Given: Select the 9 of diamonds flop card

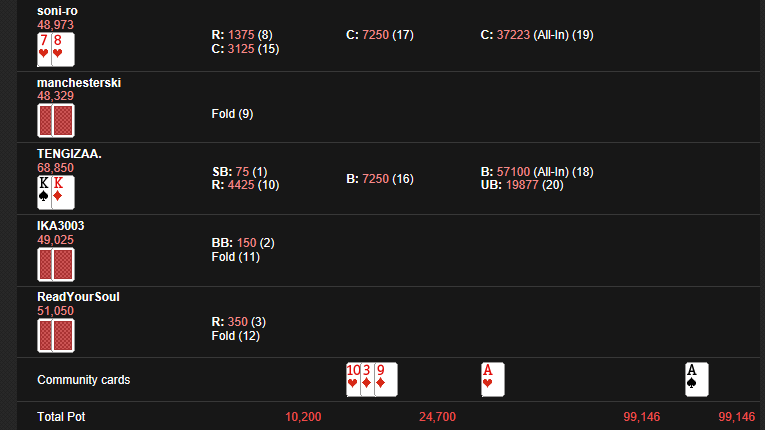Looking at the screenshot, I should [x=386, y=379].
